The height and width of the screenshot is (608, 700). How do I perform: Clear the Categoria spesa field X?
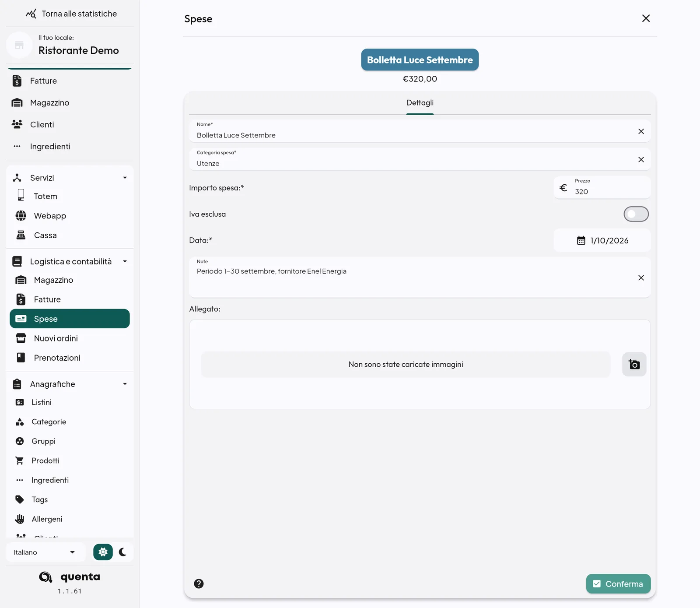point(641,159)
